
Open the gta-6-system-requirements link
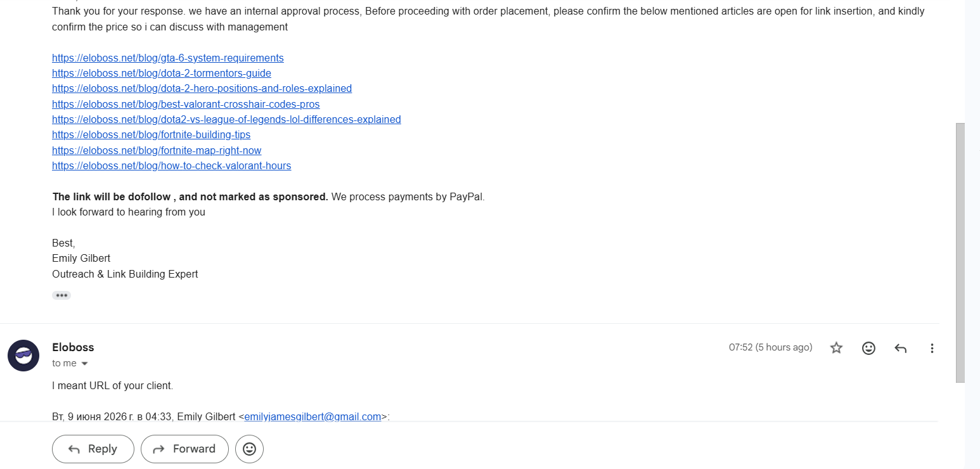[168, 58]
